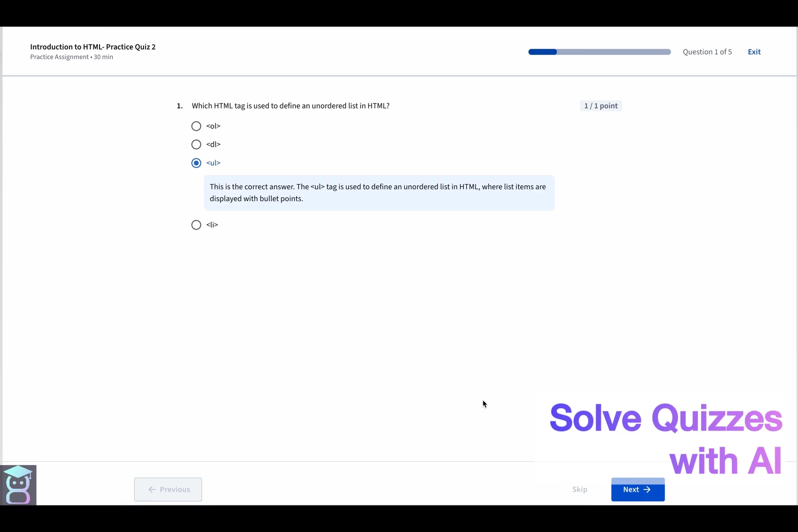Click the quiz progress bar

point(599,52)
